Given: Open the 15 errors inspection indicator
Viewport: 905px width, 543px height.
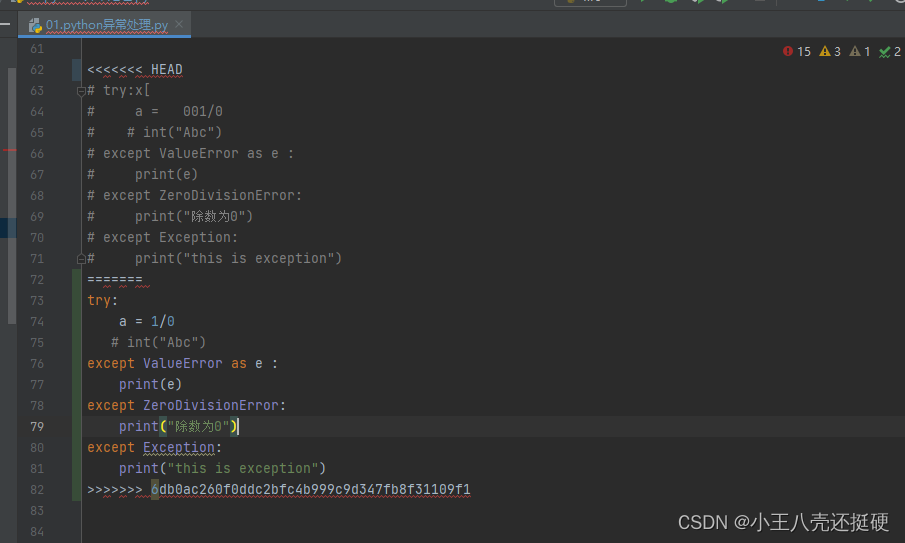Looking at the screenshot, I should 796,51.
